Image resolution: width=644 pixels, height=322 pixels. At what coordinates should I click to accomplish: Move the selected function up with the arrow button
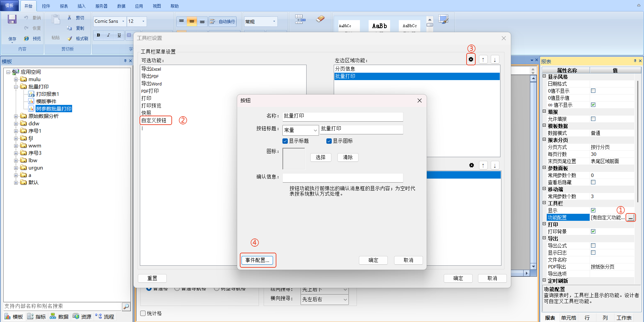[483, 60]
